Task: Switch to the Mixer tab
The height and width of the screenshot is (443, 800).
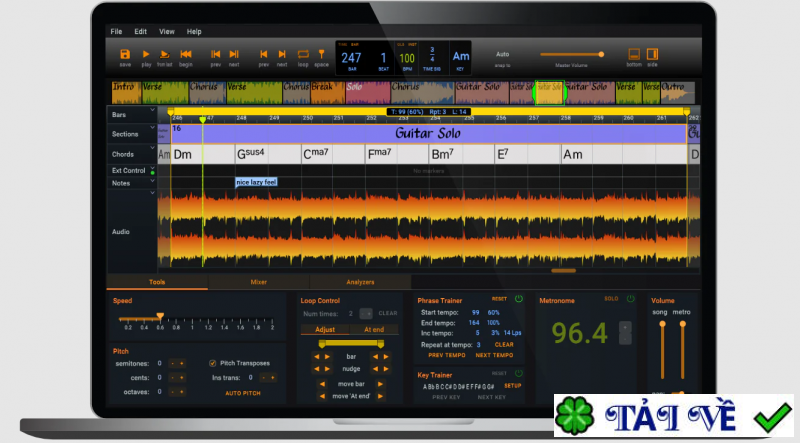Action: 259,282
